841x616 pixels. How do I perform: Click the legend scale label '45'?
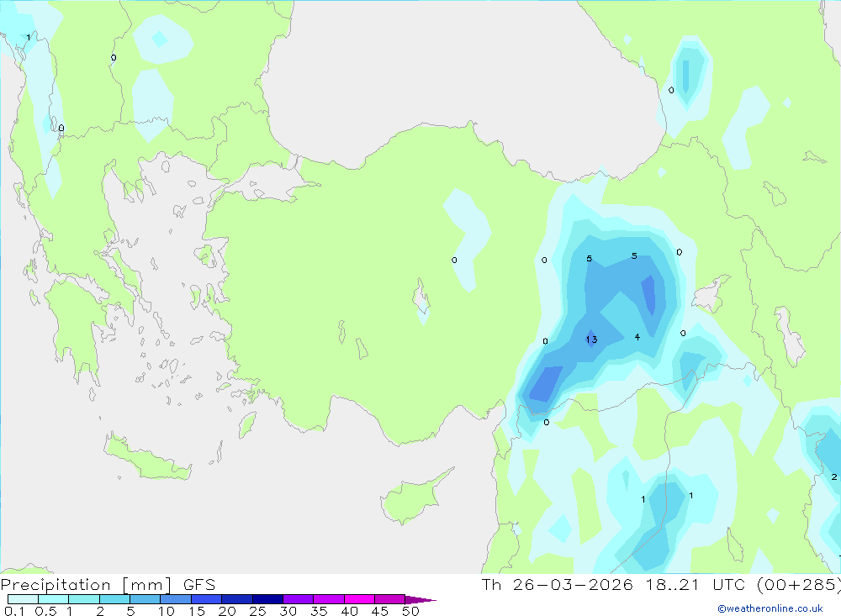click(x=380, y=611)
